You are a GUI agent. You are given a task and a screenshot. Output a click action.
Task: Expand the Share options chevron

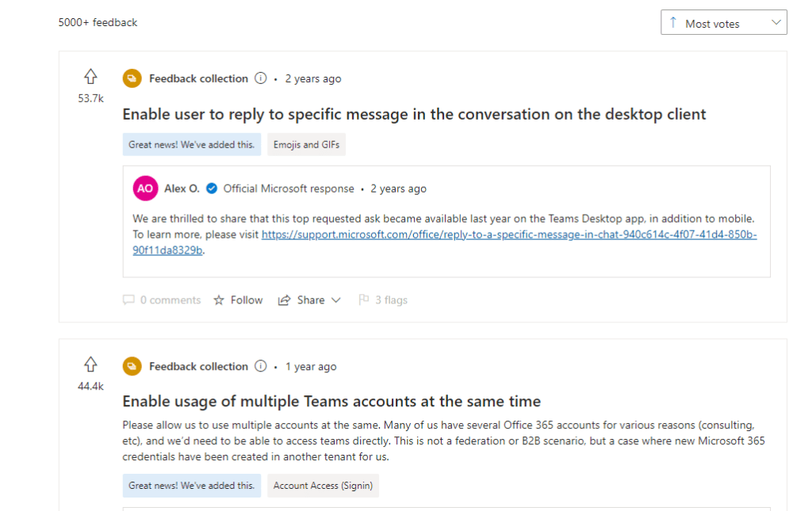336,300
